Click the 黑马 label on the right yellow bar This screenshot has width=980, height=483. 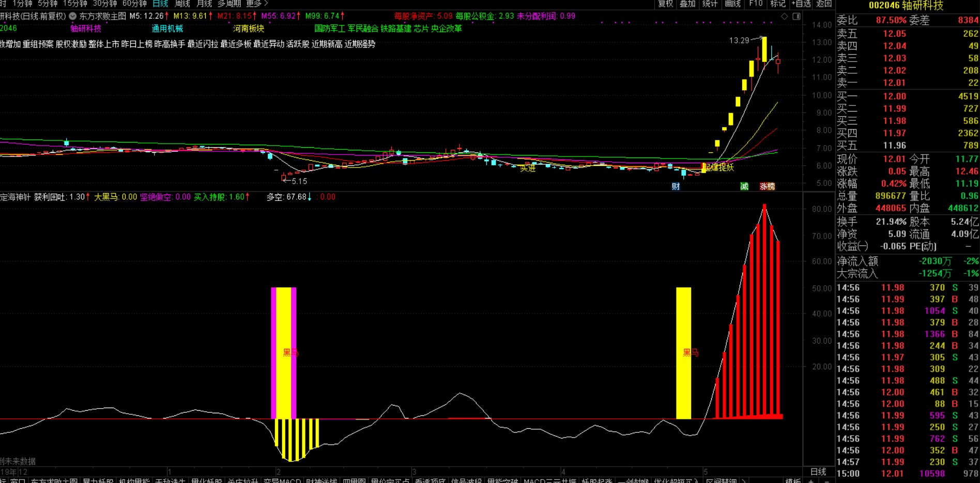click(691, 353)
